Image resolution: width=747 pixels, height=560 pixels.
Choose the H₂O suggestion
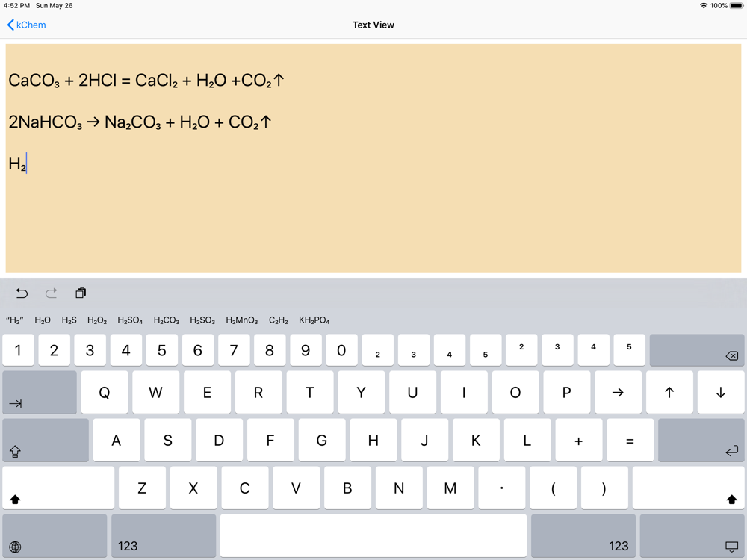tap(43, 320)
